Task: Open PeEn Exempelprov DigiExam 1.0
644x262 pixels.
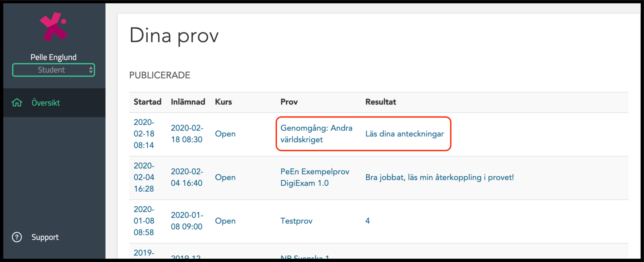Action: (315, 177)
